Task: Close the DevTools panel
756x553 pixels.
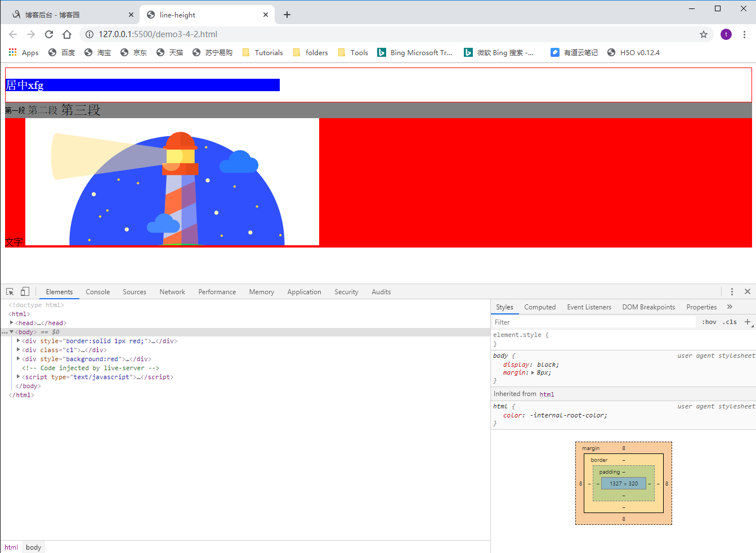Action: click(748, 291)
